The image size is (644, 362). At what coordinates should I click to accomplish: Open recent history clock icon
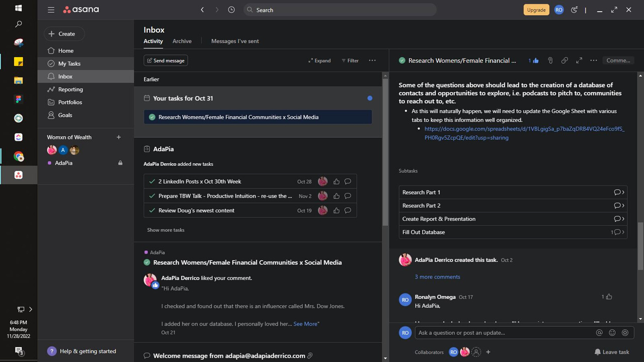231,10
